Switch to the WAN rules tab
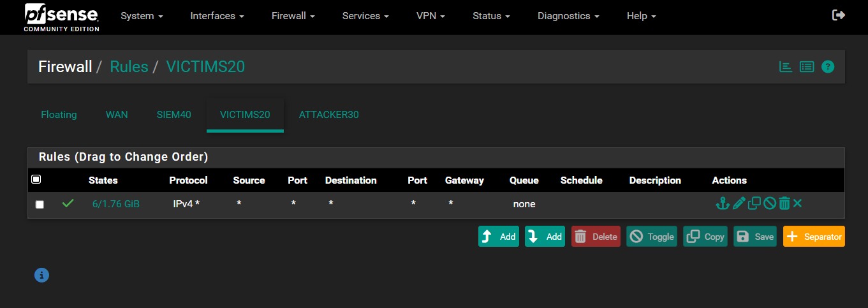The width and height of the screenshot is (868, 308). coord(117,115)
